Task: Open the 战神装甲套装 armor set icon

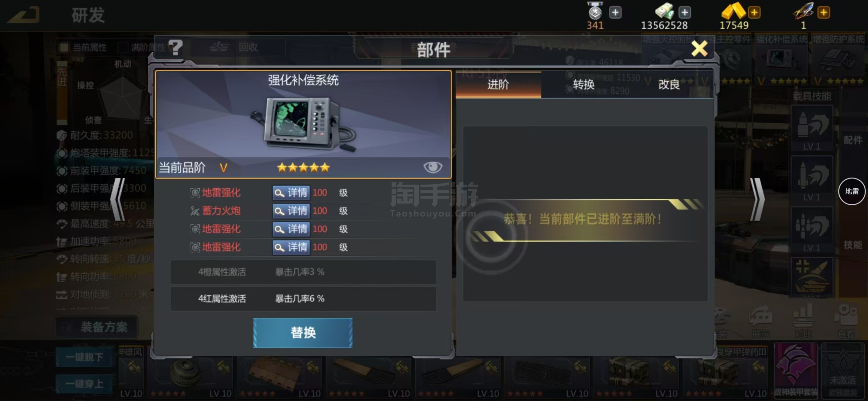Action: 795,370
